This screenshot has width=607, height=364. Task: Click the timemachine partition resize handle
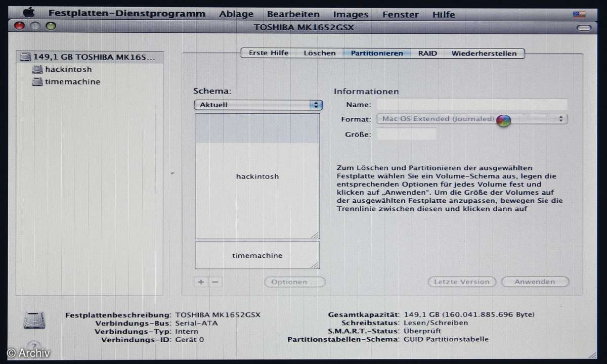pos(315,264)
